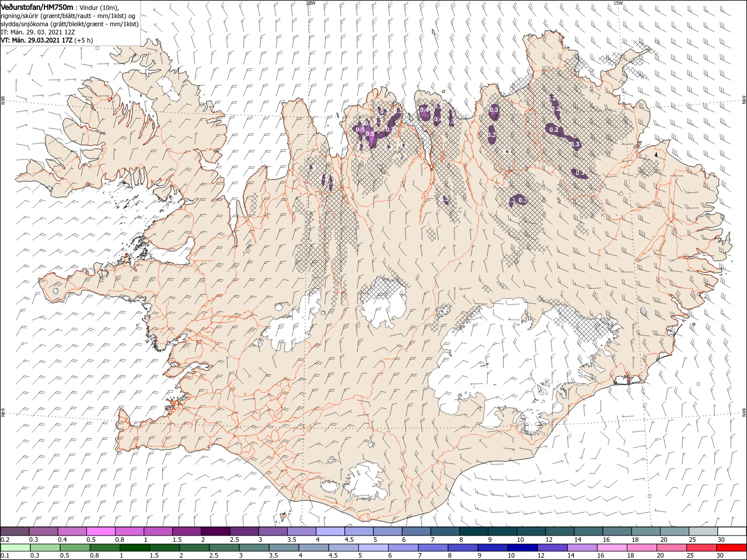Choose the dark teal 8–9 snow scale swatch

click(x=474, y=531)
